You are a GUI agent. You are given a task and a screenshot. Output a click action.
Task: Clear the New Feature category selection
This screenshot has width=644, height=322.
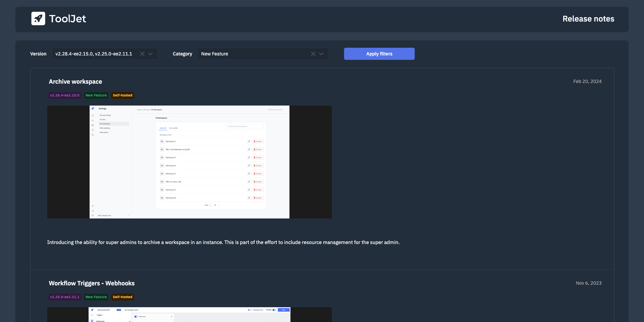[313, 54]
